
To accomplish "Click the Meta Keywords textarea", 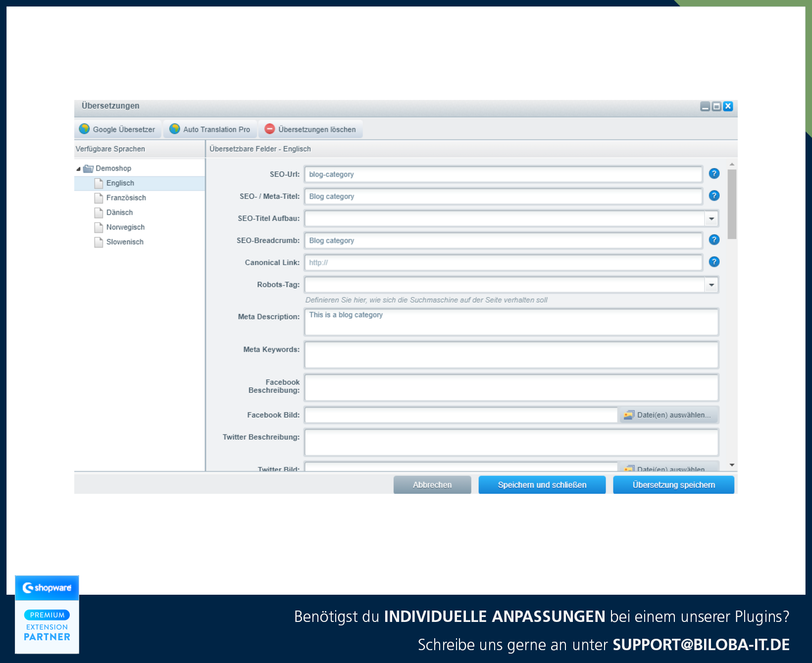I will (x=511, y=355).
